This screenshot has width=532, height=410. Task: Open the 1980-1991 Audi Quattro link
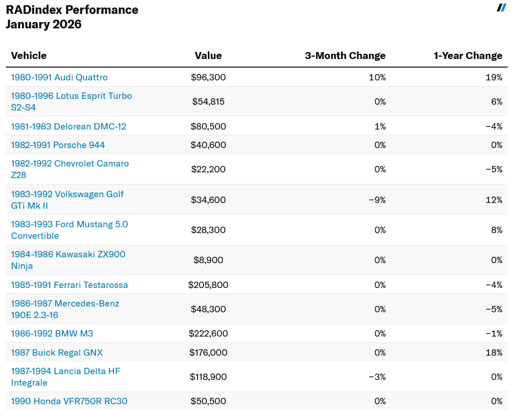[59, 77]
